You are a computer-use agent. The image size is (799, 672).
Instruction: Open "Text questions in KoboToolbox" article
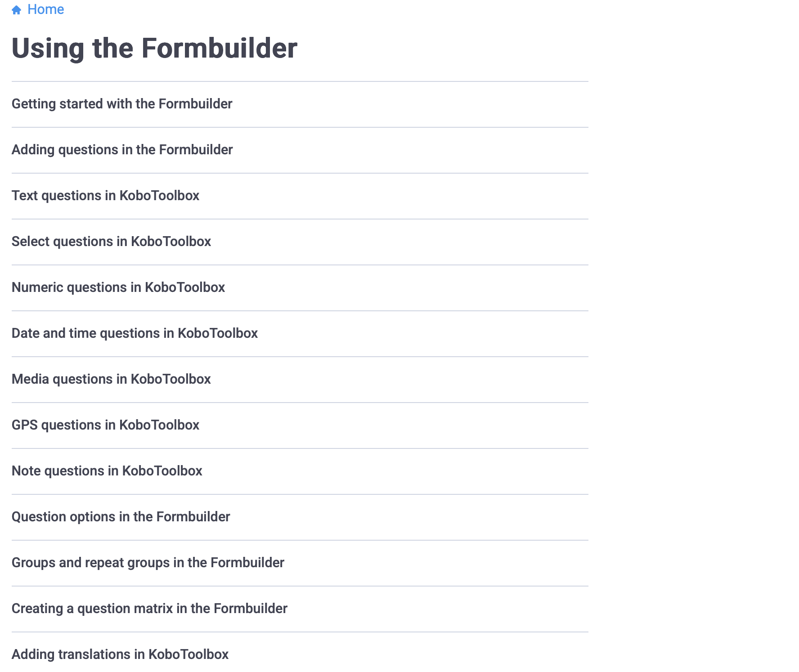click(x=105, y=196)
